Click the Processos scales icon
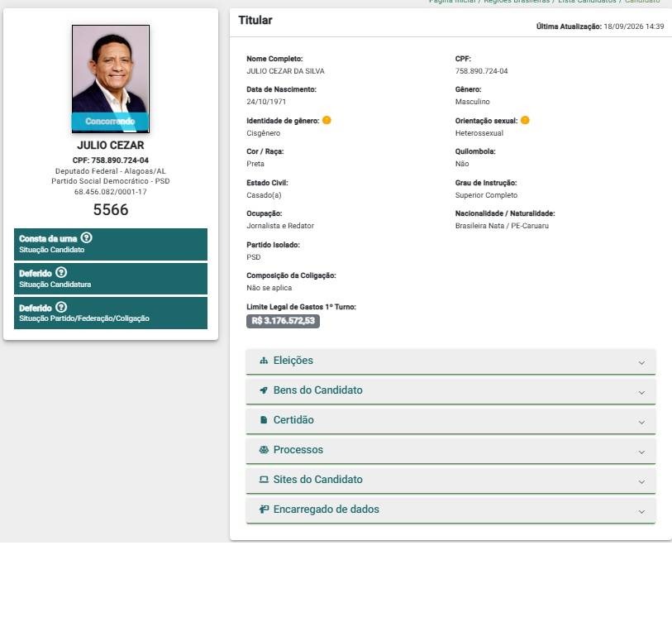Image resolution: width=672 pixels, height=622 pixels. 264,450
